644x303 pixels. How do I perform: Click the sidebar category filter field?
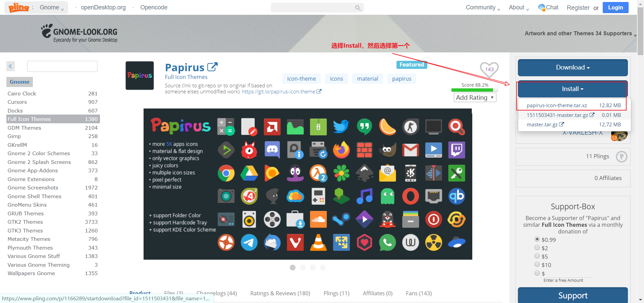click(x=62, y=66)
